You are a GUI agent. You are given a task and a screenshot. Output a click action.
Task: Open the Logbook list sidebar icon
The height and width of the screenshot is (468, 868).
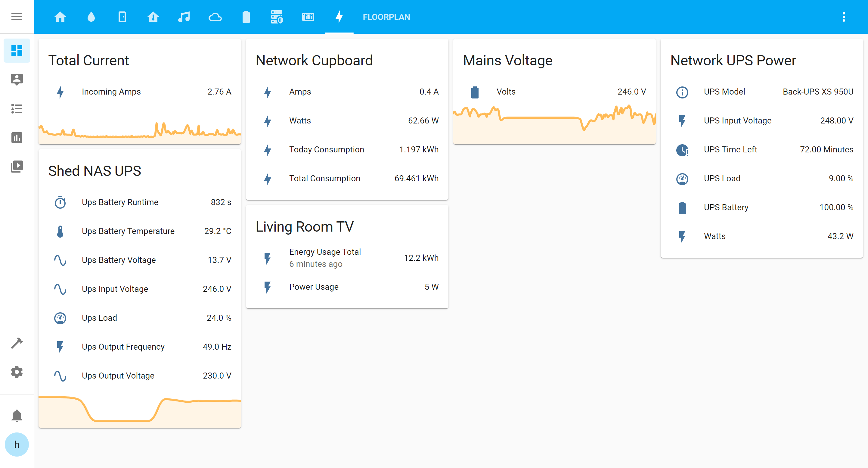click(x=17, y=109)
